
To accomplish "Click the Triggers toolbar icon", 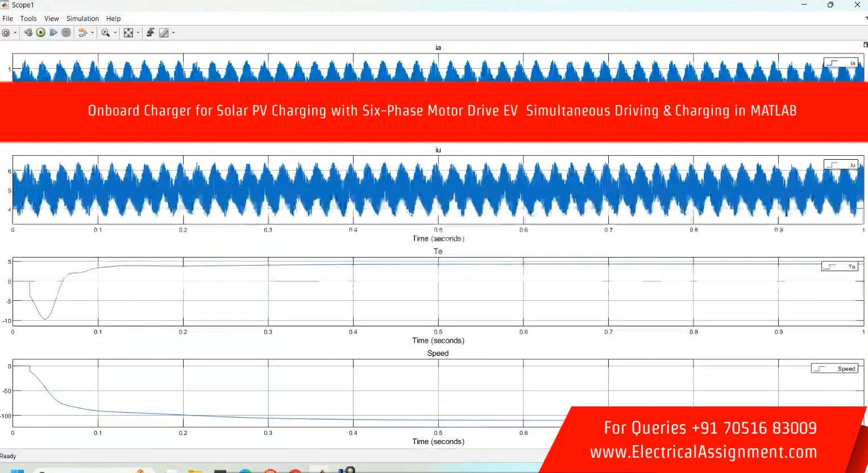I will [x=150, y=33].
